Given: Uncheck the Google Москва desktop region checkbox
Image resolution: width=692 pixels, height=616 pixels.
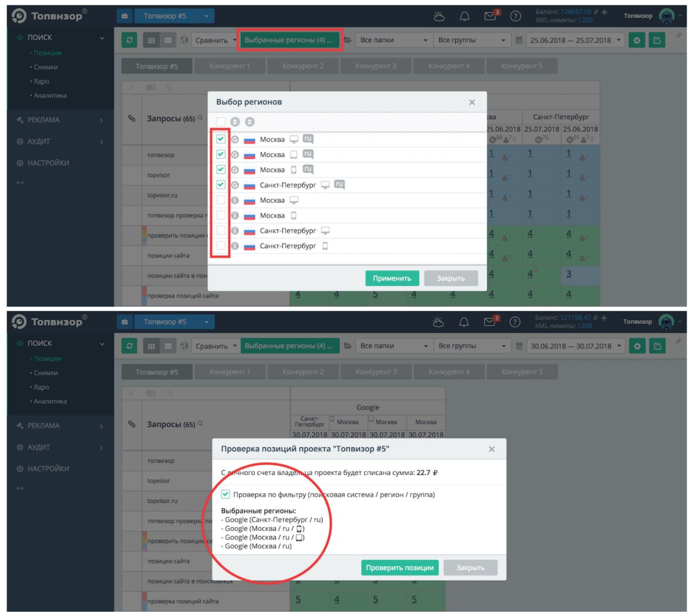Looking at the screenshot, I should point(221,139).
